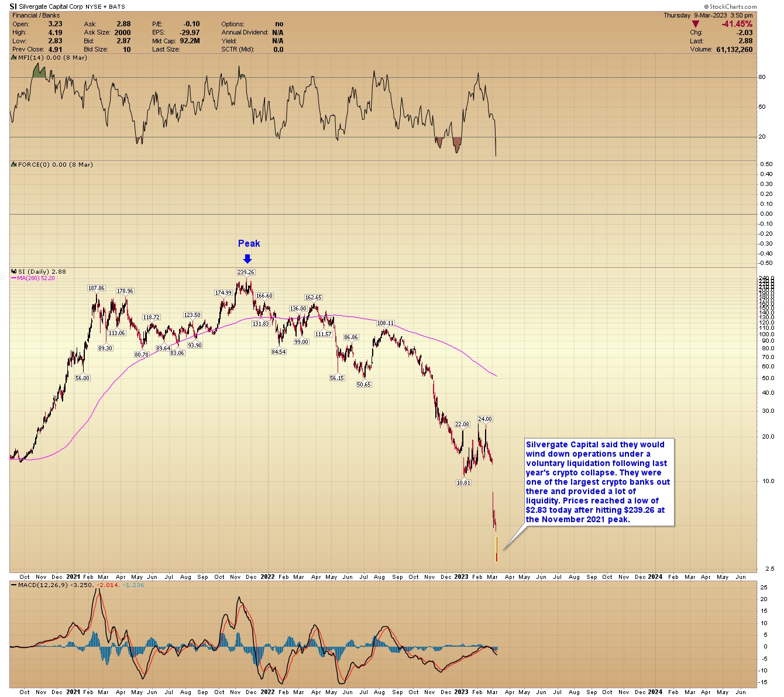Click the last yellow candlestick at the chart low

[497, 549]
